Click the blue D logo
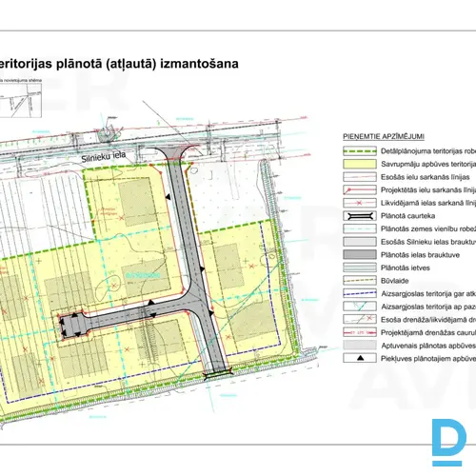The width and height of the screenshot is (476, 476). click(449, 443)
